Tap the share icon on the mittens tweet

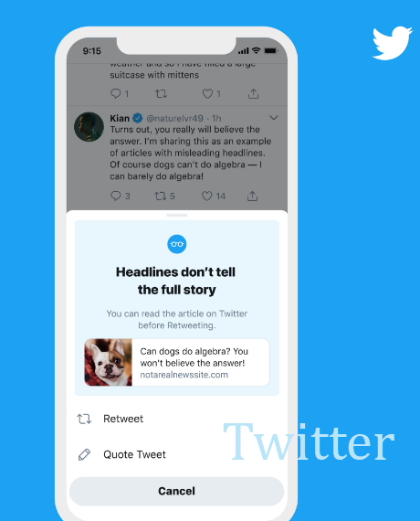pyautogui.click(x=253, y=94)
